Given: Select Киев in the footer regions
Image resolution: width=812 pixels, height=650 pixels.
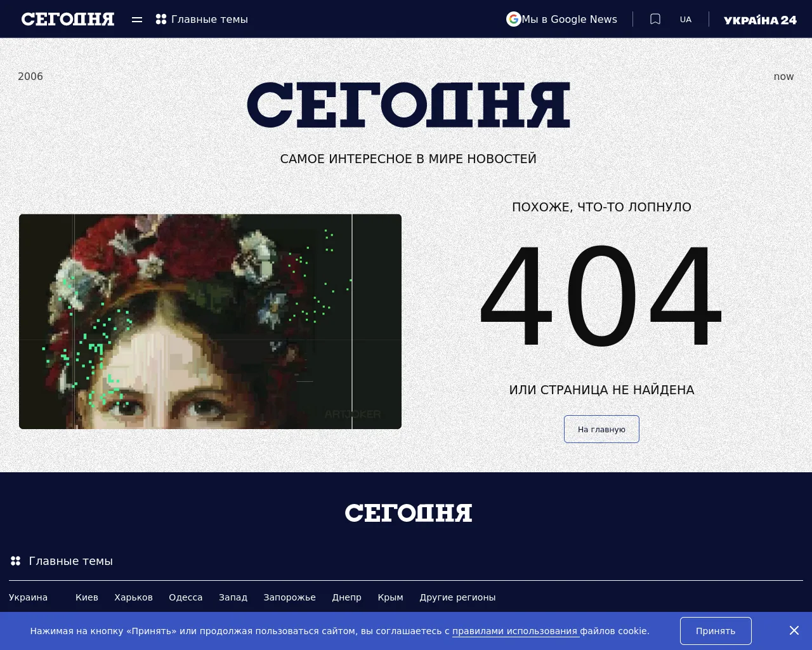Looking at the screenshot, I should coord(87,597).
